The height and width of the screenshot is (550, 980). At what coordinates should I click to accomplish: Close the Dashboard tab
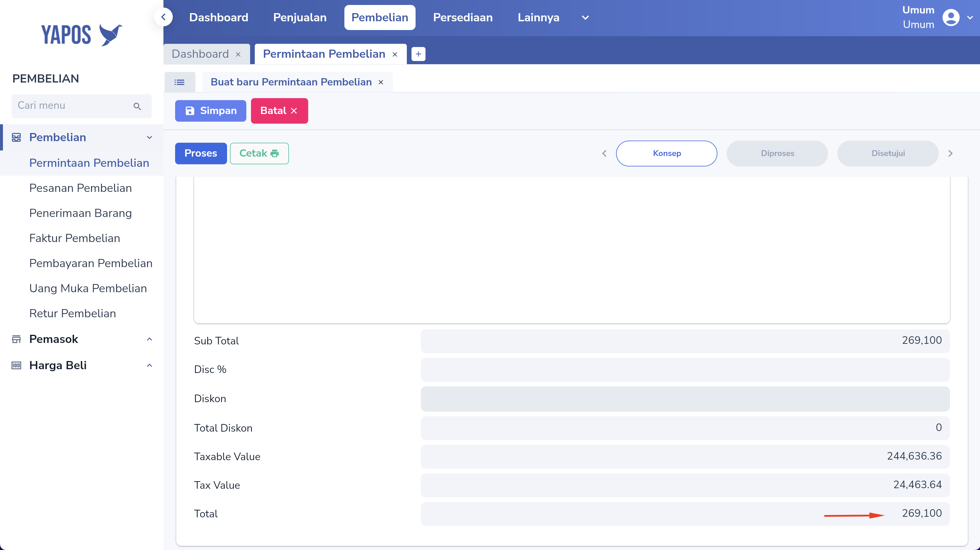point(238,54)
